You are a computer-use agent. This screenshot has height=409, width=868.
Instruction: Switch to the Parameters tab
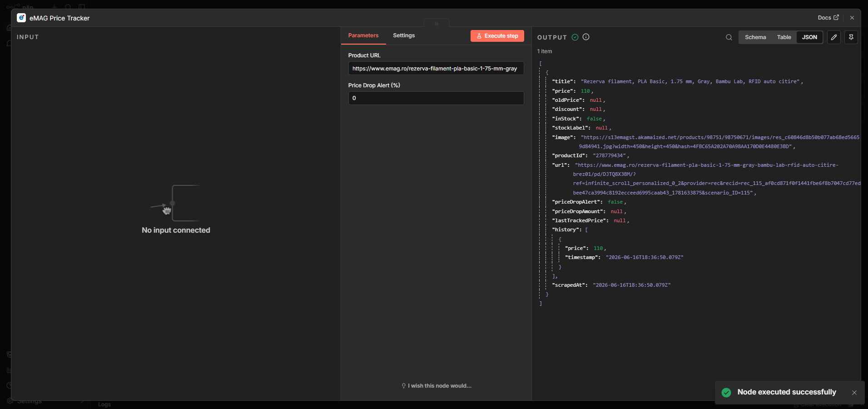click(x=363, y=35)
